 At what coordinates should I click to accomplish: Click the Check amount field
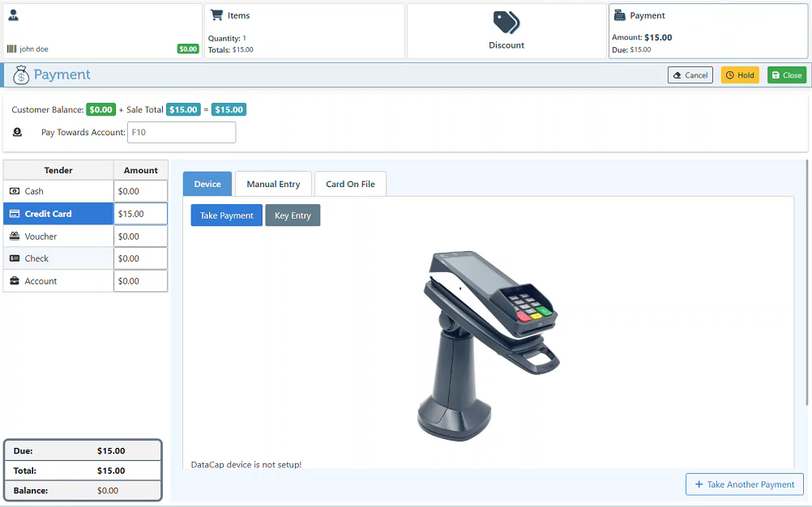[x=140, y=258]
